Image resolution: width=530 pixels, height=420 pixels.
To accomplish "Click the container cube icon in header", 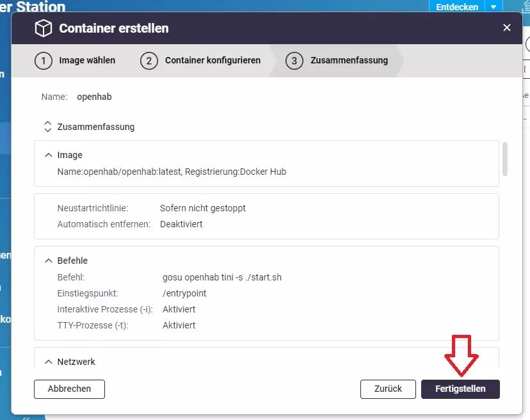I will pyautogui.click(x=43, y=28).
